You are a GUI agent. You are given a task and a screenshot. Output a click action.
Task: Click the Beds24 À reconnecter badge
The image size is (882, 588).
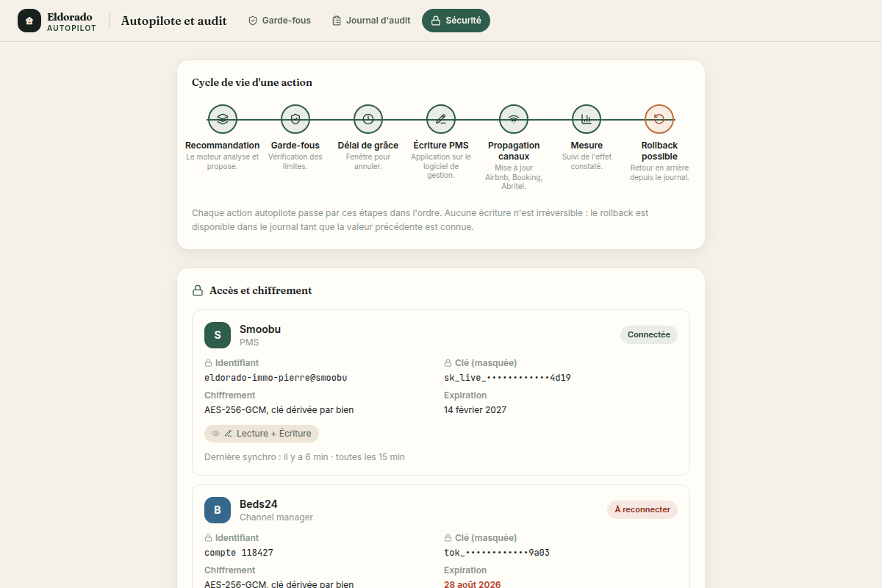642,509
